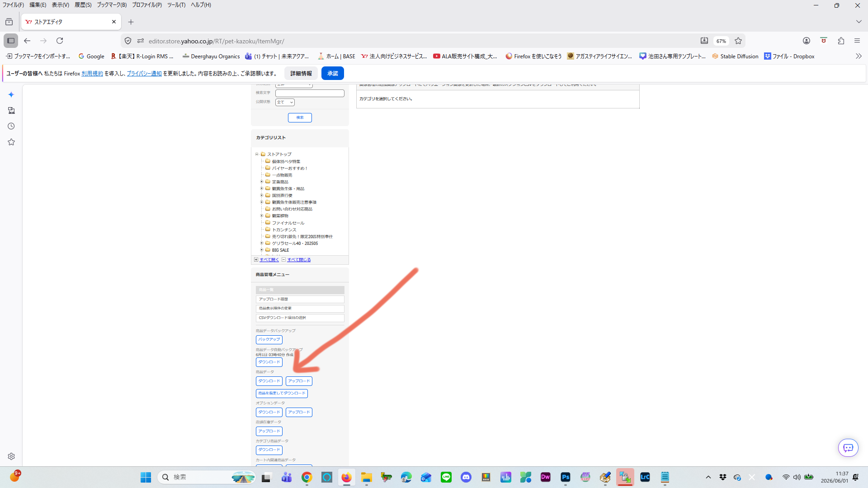This screenshot has height=488, width=868.
Task: Collapse the ストアトップ tree node
Action: click(x=257, y=154)
